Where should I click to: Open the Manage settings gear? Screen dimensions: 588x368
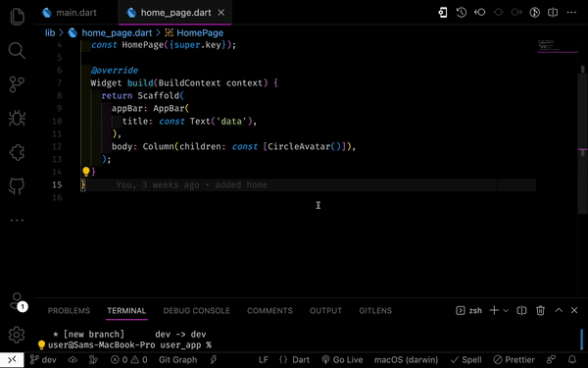pos(17,335)
